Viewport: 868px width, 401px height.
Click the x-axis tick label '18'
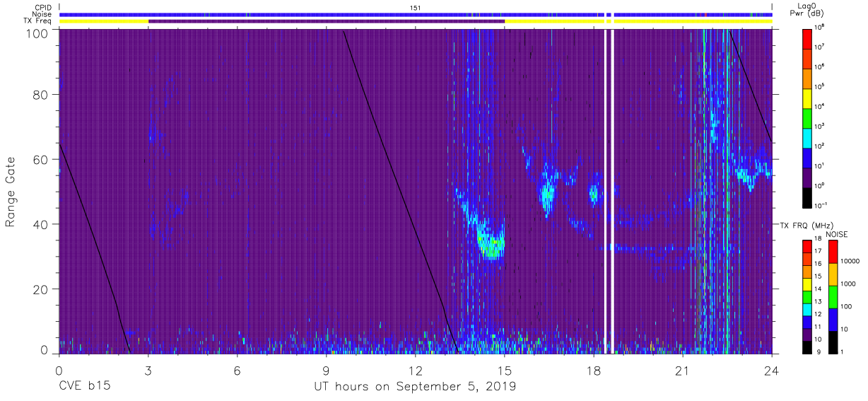[593, 371]
